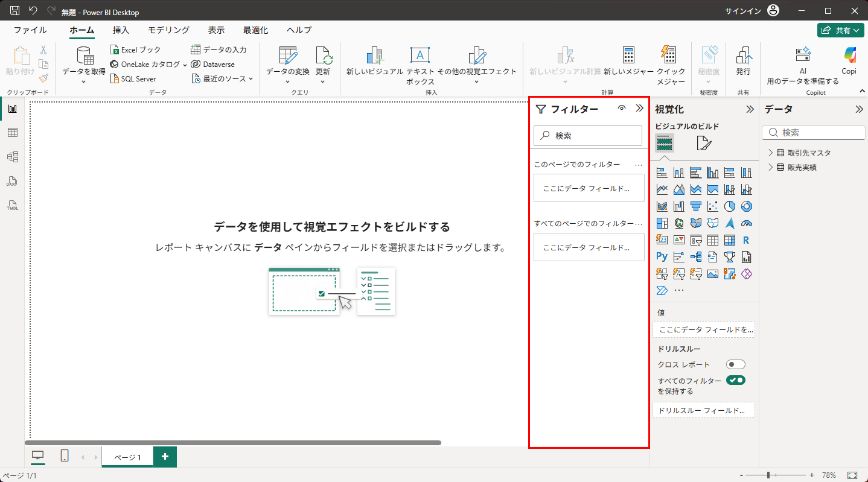
Task: Select the Power Apps visual
Action: [747, 274]
